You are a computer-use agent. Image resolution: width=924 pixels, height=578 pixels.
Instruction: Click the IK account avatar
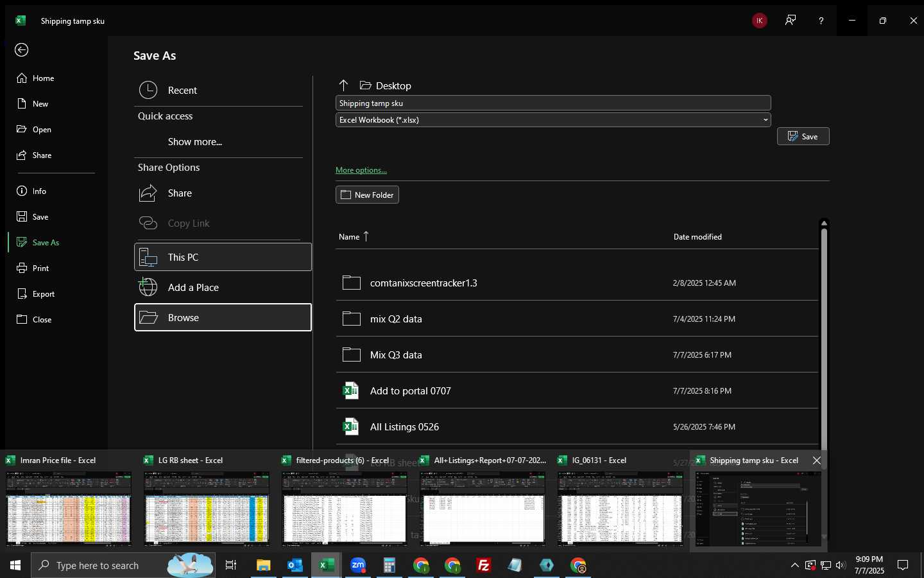[759, 21]
